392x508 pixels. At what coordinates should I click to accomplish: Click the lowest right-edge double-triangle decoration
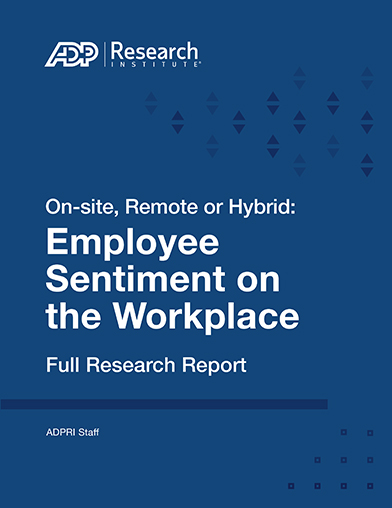click(367, 165)
